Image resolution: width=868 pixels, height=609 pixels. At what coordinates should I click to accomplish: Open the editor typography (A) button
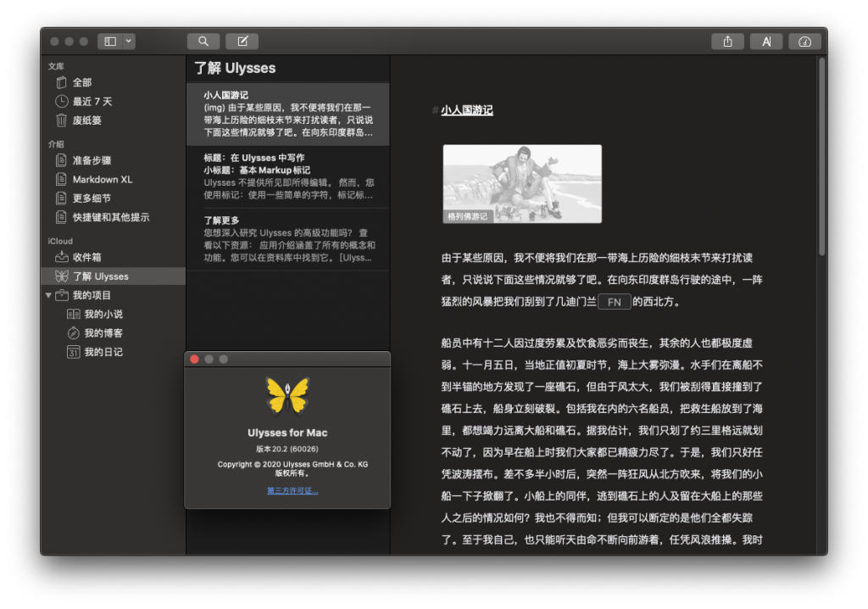(766, 42)
